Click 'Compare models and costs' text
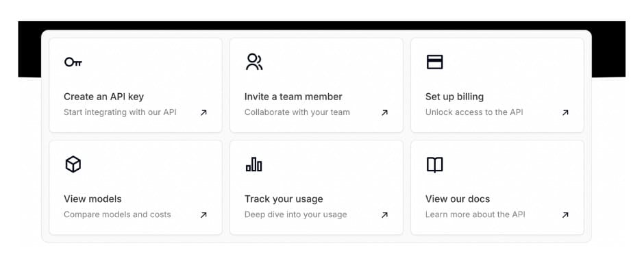The width and height of the screenshot is (644, 274). tap(117, 214)
